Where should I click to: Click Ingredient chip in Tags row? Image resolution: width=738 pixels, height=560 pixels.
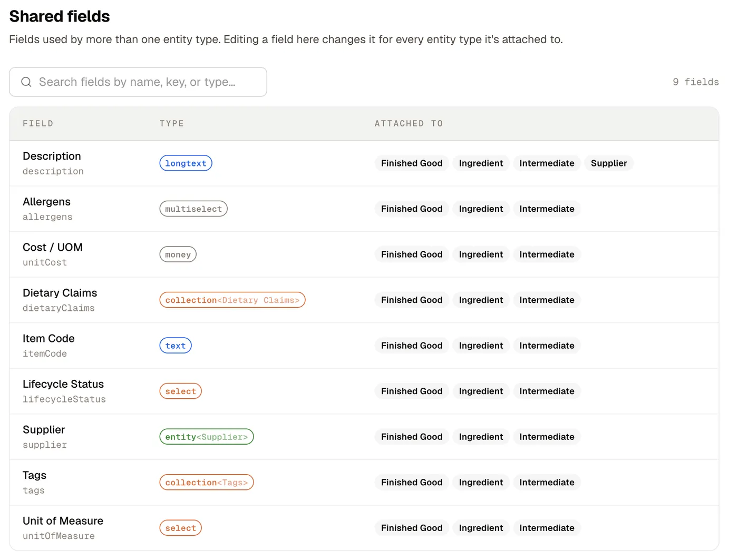point(481,482)
